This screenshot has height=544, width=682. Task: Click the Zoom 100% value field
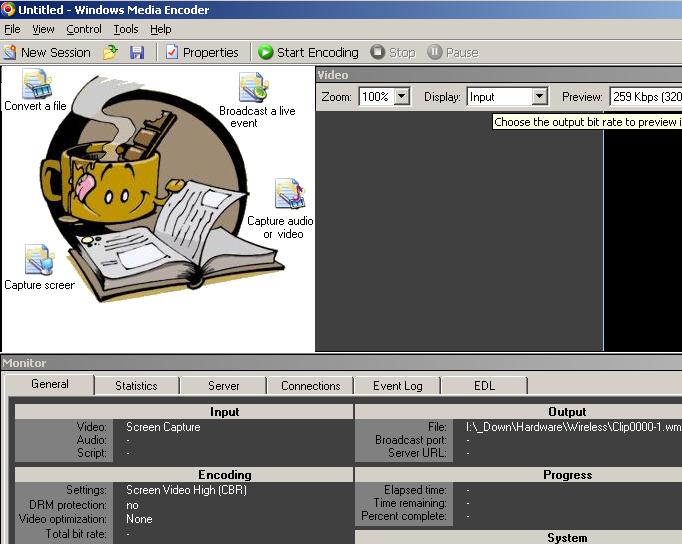pyautogui.click(x=377, y=96)
